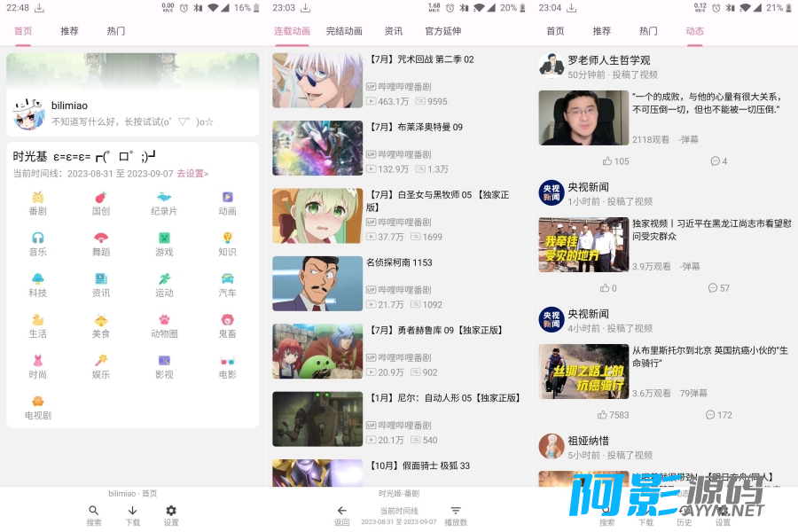Open the 电影 3D glasses category
798x532 pixels.
pos(227,367)
